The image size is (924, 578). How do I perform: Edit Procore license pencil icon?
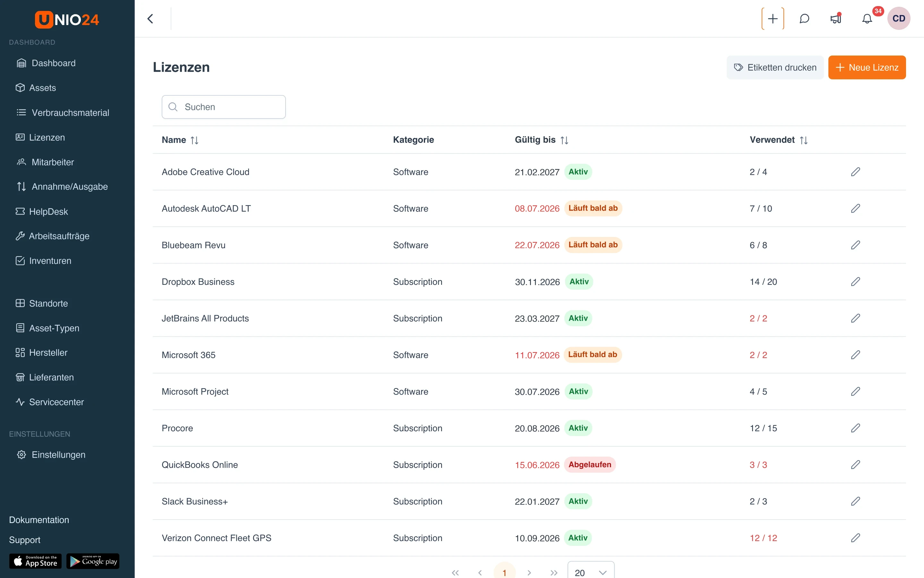tap(855, 428)
